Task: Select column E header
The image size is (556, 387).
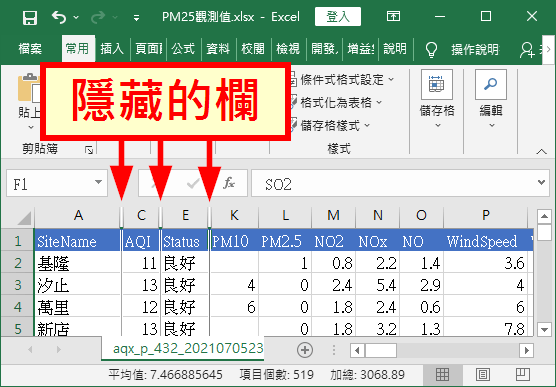Action: tap(185, 215)
